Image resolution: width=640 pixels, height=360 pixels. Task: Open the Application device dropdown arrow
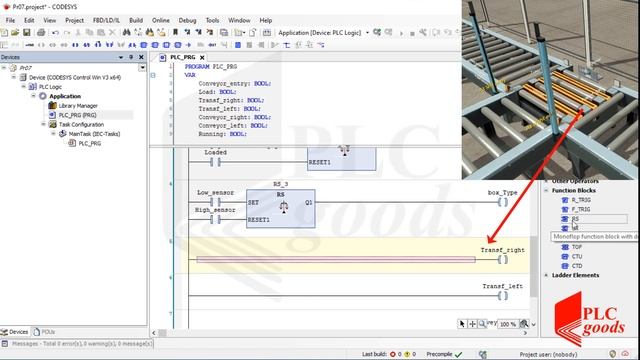tap(367, 33)
